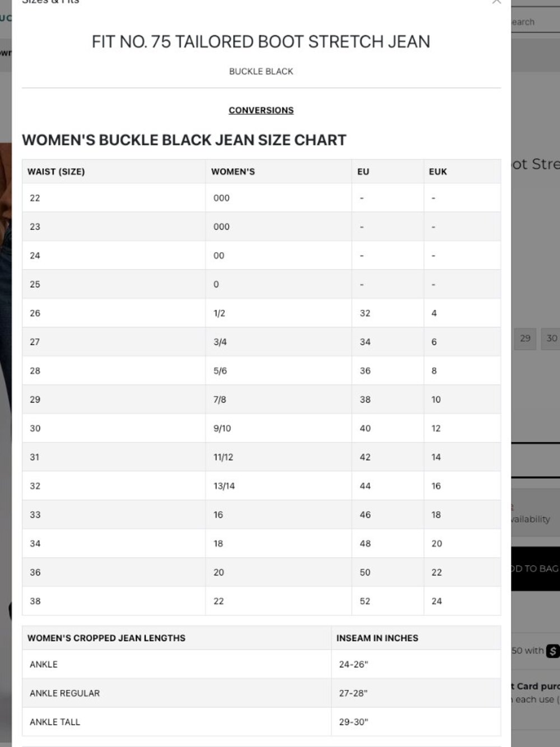
Task: Click the EUK column header
Action: point(438,171)
